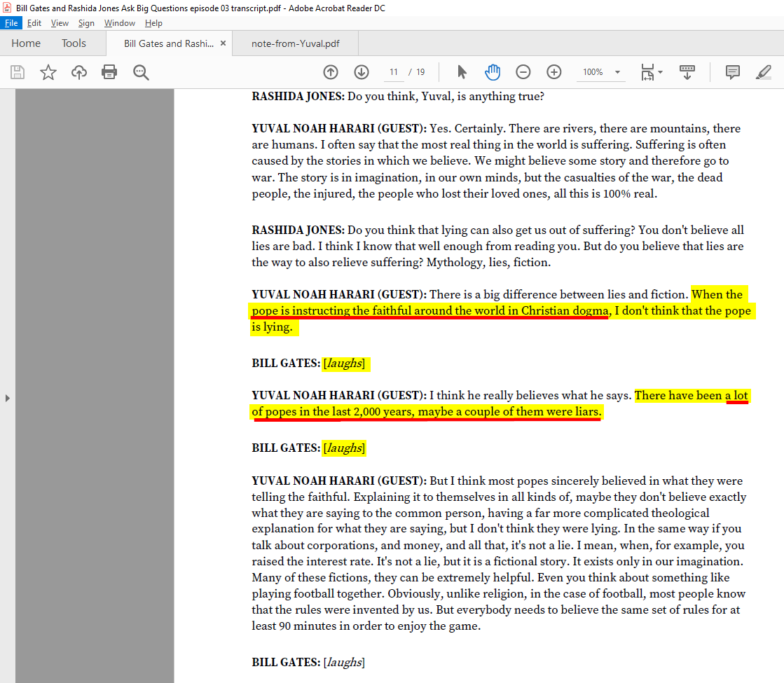
Task: Open the Help menu
Action: tap(153, 23)
